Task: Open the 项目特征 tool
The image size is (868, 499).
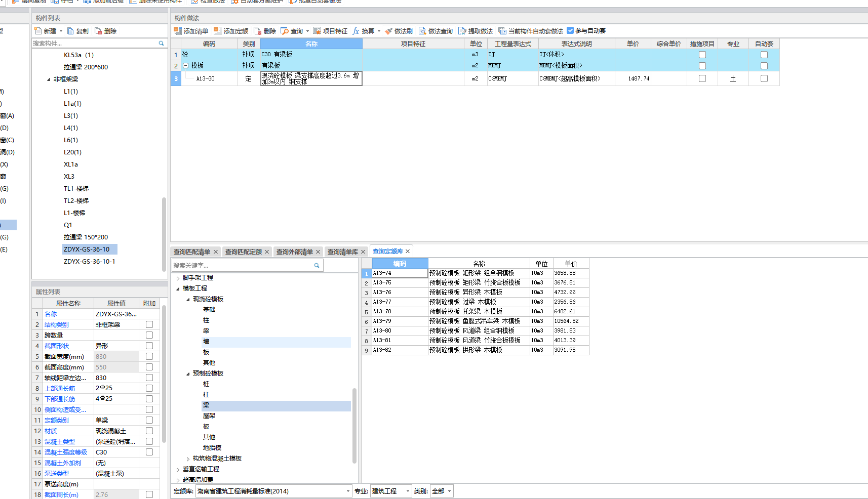Action: tap(330, 31)
